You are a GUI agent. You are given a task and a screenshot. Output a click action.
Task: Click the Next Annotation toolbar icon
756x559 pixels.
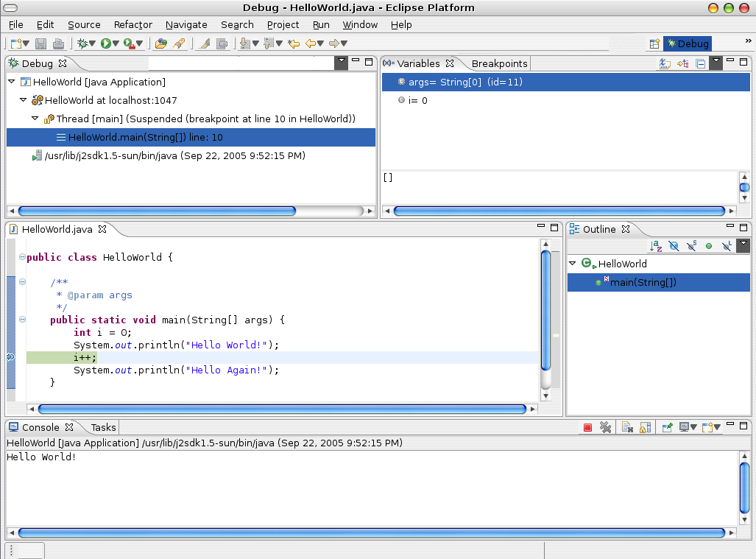pos(245,43)
